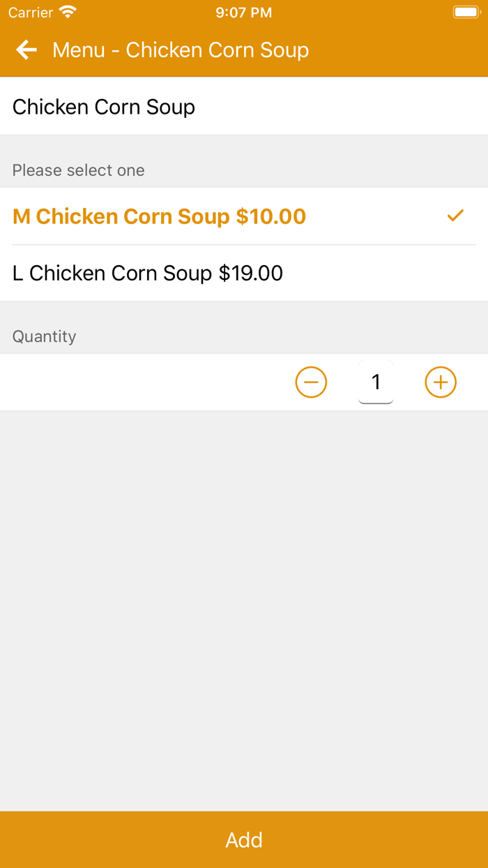Tap the 9:07 PM clock

[244, 13]
